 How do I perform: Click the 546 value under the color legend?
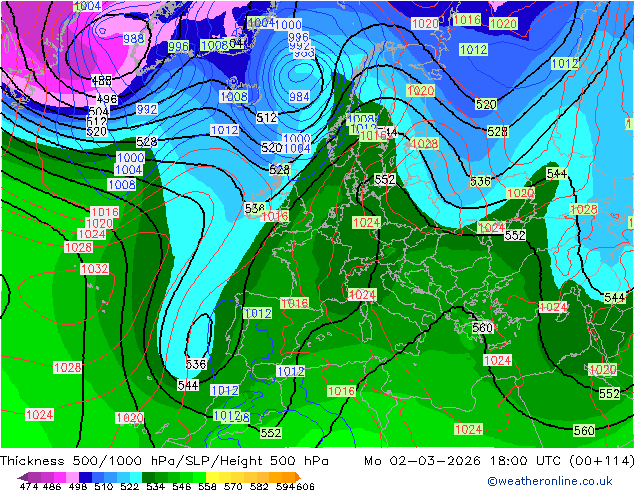(x=182, y=486)
